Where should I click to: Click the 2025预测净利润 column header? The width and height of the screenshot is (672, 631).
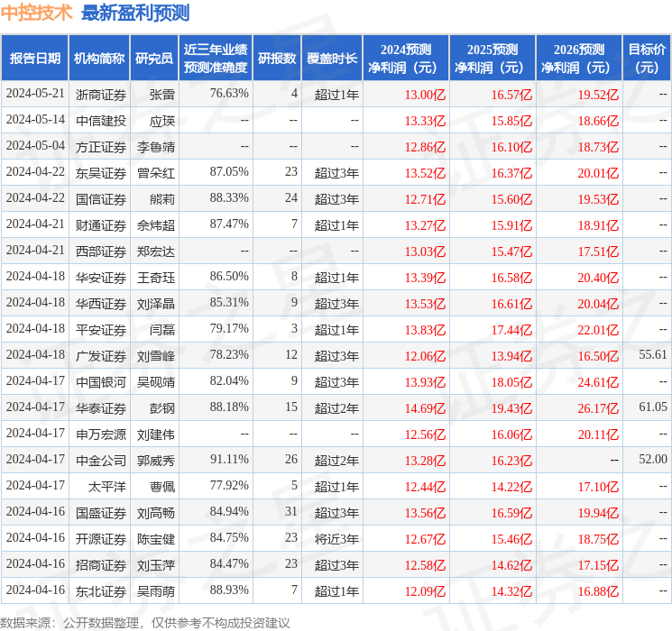click(x=492, y=59)
